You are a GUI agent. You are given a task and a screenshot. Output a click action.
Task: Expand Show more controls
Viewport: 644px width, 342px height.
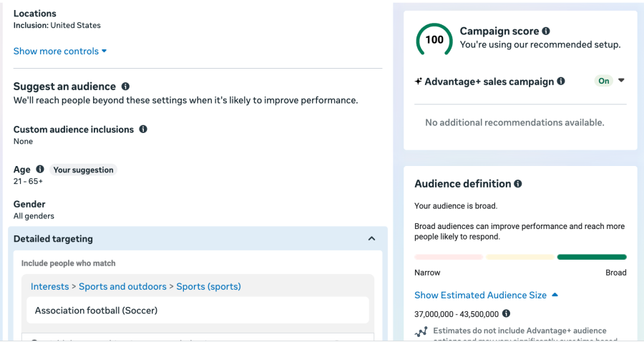pos(60,52)
